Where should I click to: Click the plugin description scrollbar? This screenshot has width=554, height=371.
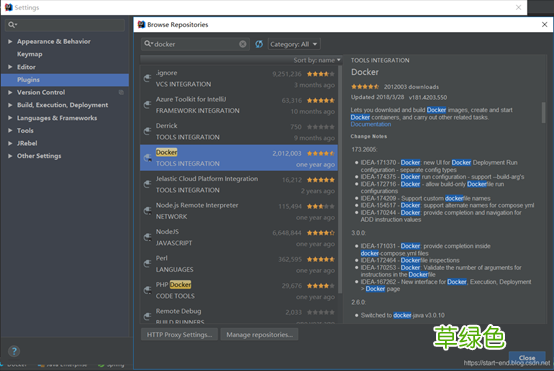[x=544, y=112]
